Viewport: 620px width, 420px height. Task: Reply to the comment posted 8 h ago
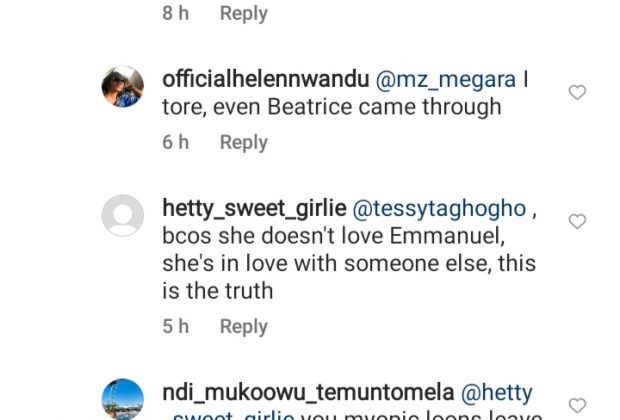(x=244, y=14)
